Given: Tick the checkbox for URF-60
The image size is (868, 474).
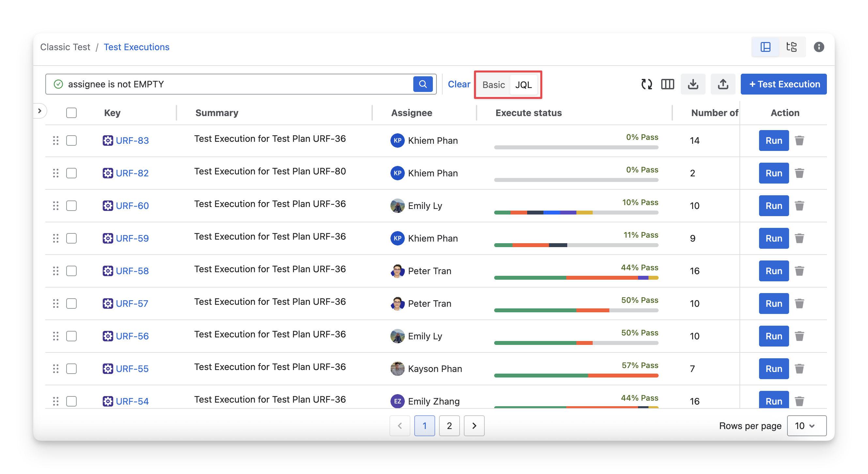Looking at the screenshot, I should pyautogui.click(x=71, y=206).
